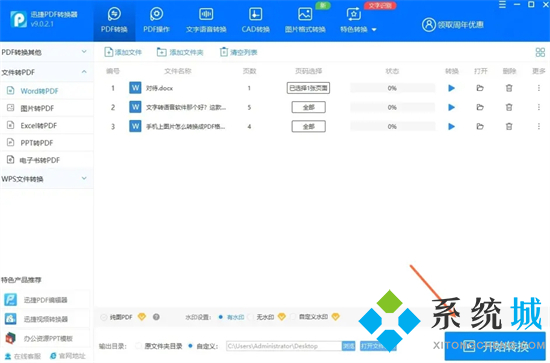Select PPT转PDF in the sidebar
This screenshot has height=363, width=550.
46,143
